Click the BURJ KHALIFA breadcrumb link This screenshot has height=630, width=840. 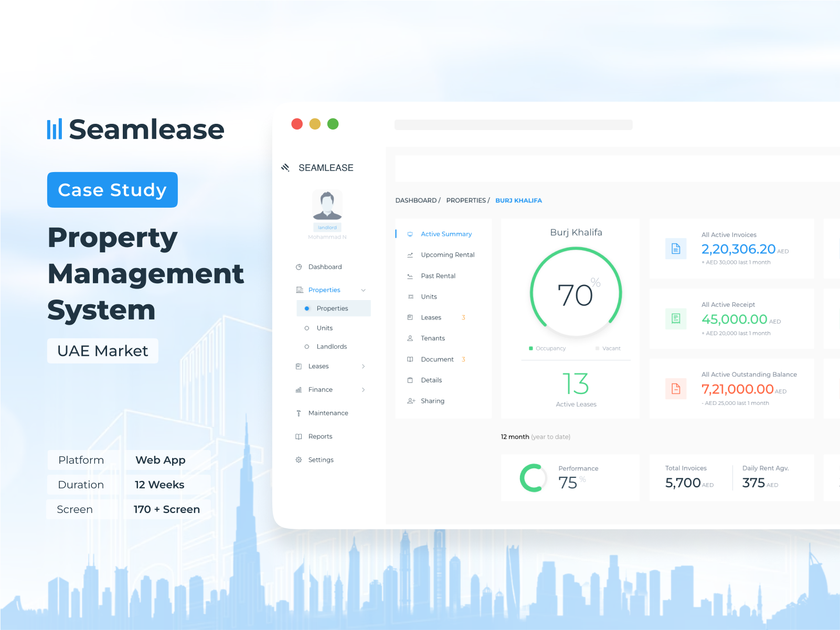click(x=518, y=200)
